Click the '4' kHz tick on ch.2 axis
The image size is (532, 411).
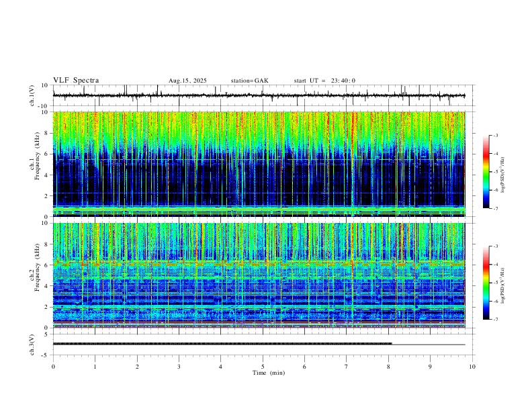point(47,286)
